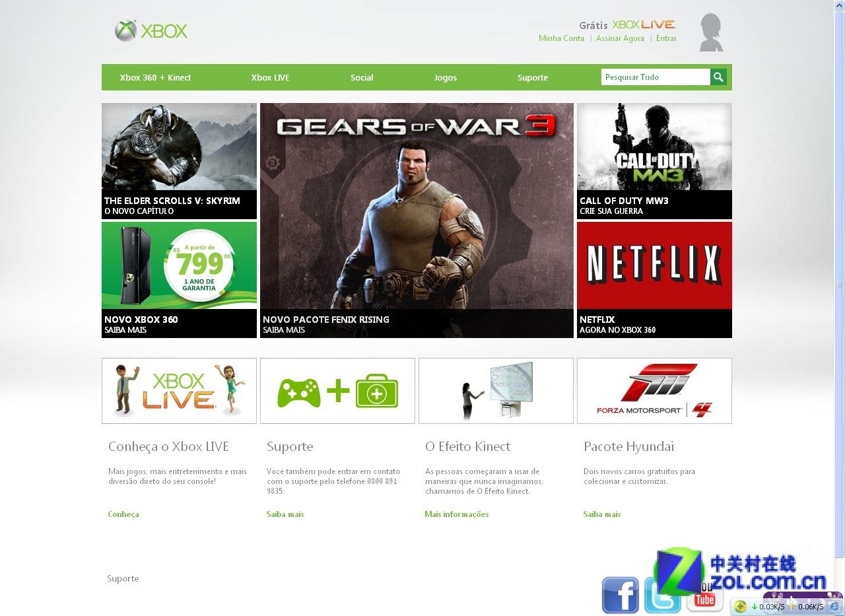This screenshot has height=616, width=845.
Task: Open the Gears of War 3 banner
Action: coord(417,221)
